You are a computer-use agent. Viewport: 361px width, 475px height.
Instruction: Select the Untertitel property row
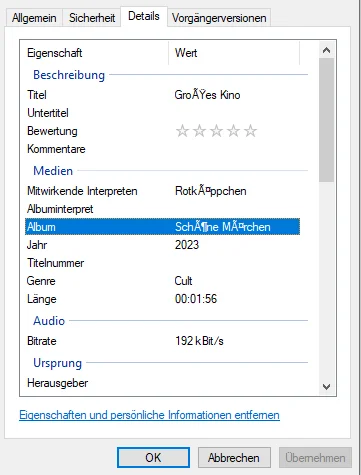pyautogui.click(x=163, y=113)
